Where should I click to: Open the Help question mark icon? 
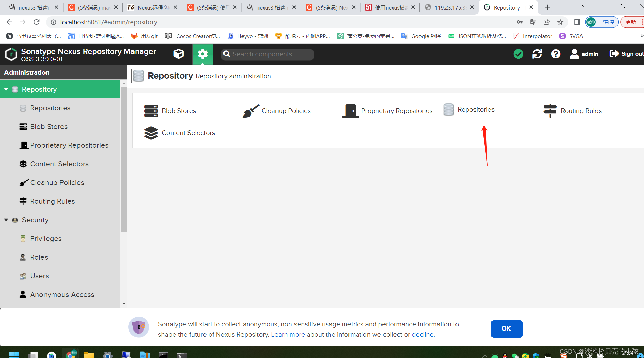click(556, 54)
